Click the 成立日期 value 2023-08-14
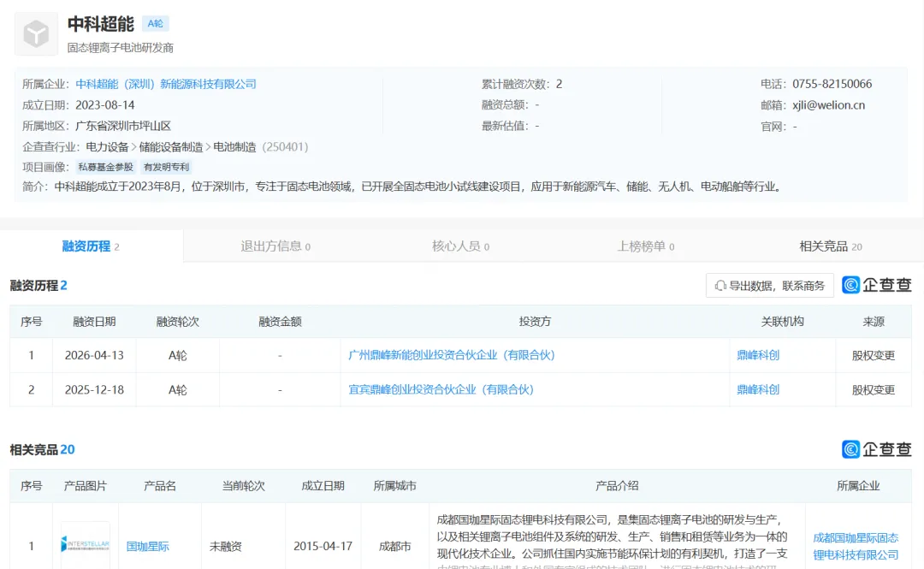The height and width of the screenshot is (569, 924). (x=105, y=105)
